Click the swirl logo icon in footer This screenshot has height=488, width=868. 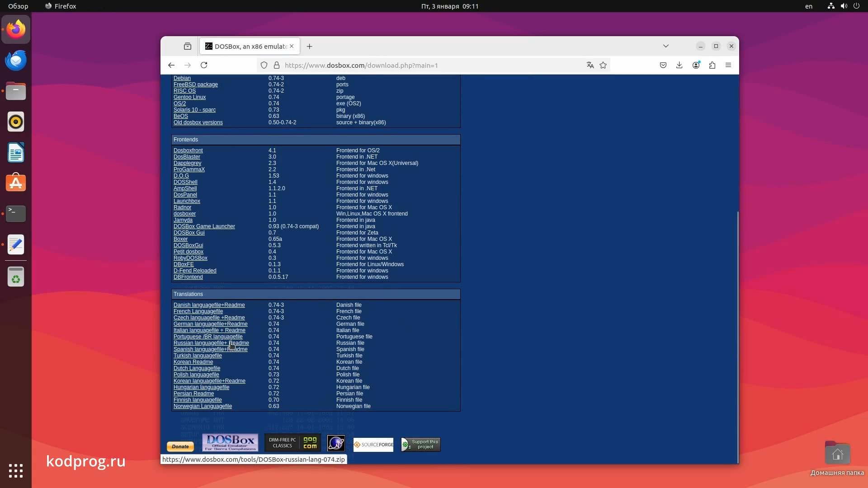tap(336, 443)
